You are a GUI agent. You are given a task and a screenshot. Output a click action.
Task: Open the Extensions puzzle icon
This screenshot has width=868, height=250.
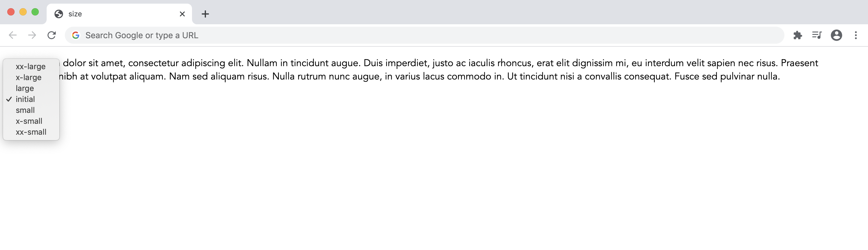797,35
